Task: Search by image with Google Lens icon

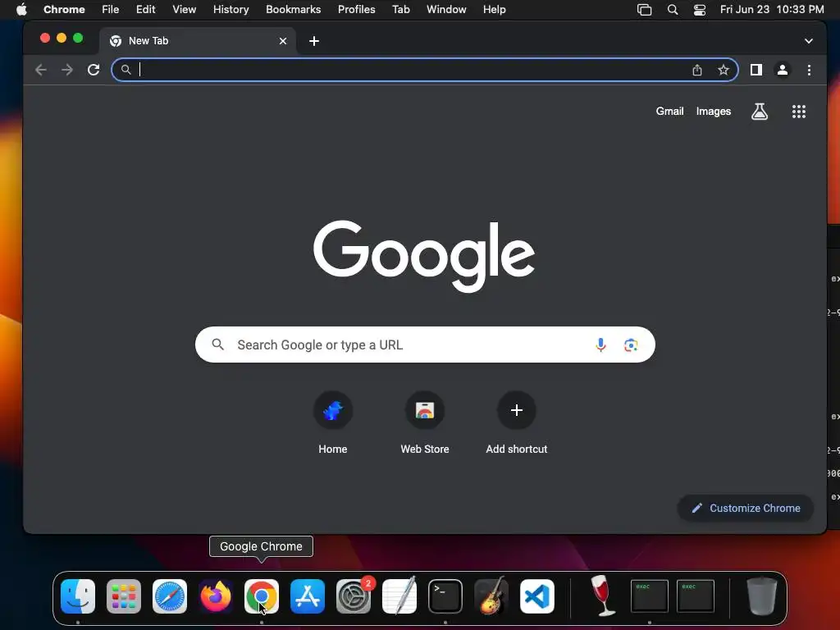Action: click(631, 345)
